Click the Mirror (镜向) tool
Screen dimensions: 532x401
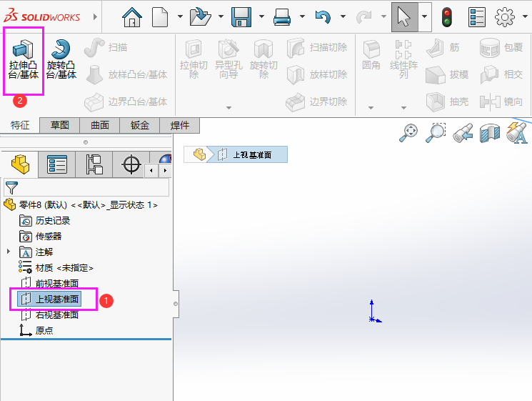pyautogui.click(x=501, y=102)
